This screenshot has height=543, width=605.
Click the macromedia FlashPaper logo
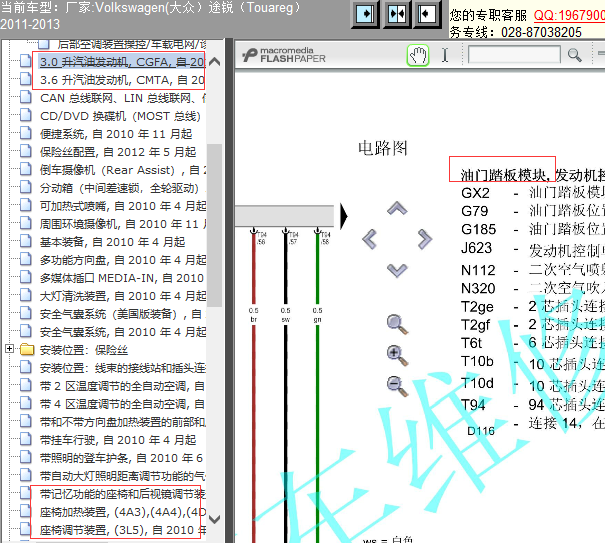point(284,55)
